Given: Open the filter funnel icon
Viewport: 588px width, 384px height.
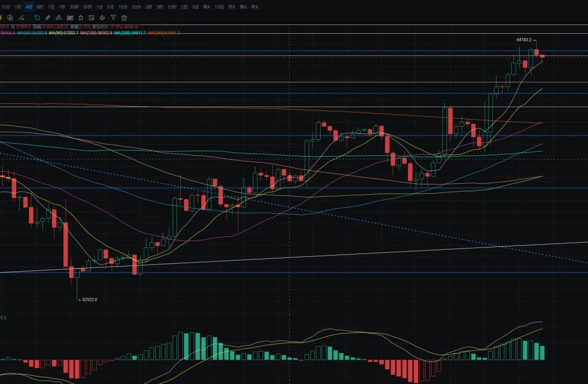Looking at the screenshot, I should (113, 18).
